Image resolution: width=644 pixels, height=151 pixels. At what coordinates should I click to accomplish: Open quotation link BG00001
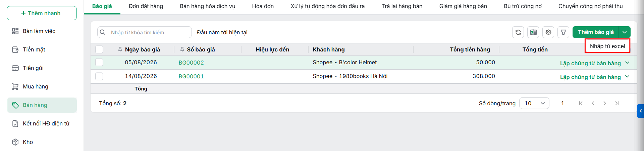(191, 76)
